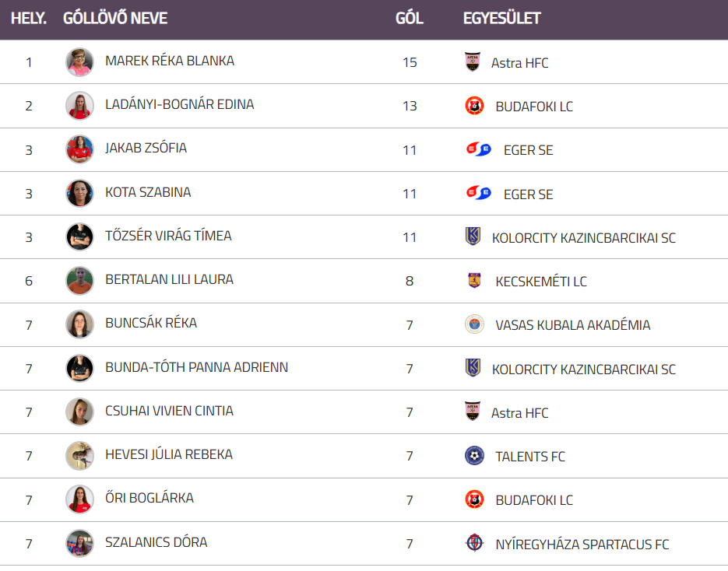Open Kolorcity Kazincbarcikai SC link in Bunda-Tóth row
The image size is (728, 571).
pos(584,369)
